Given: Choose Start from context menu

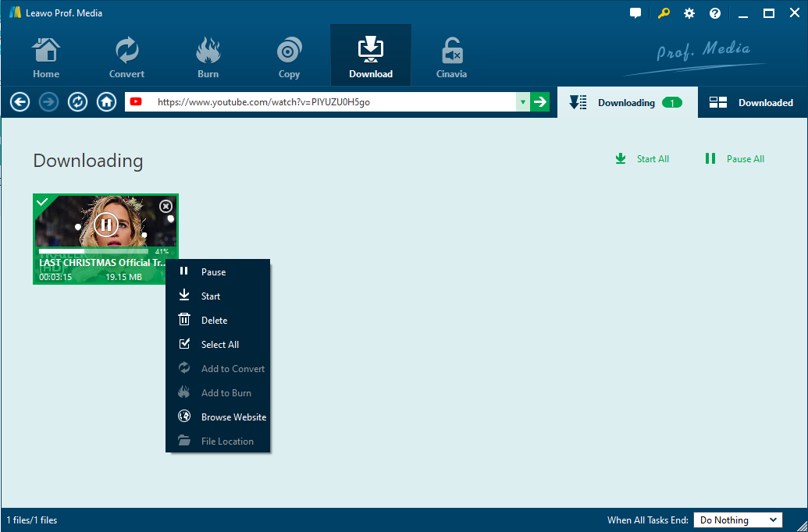Looking at the screenshot, I should click(218, 296).
